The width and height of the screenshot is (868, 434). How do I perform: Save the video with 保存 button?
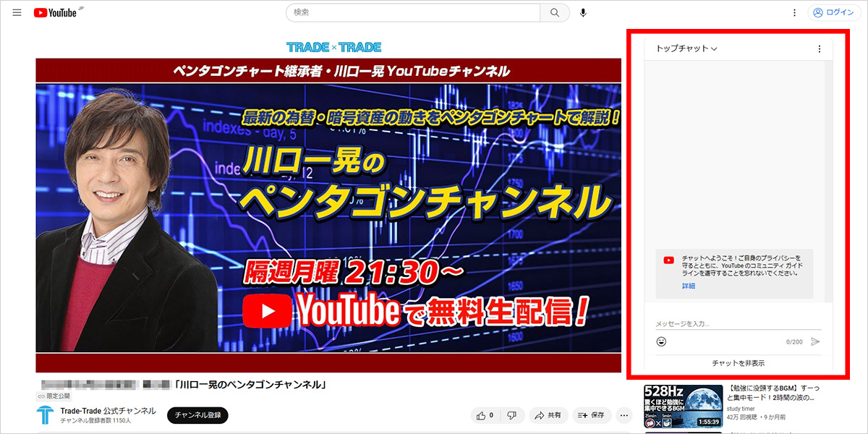592,415
